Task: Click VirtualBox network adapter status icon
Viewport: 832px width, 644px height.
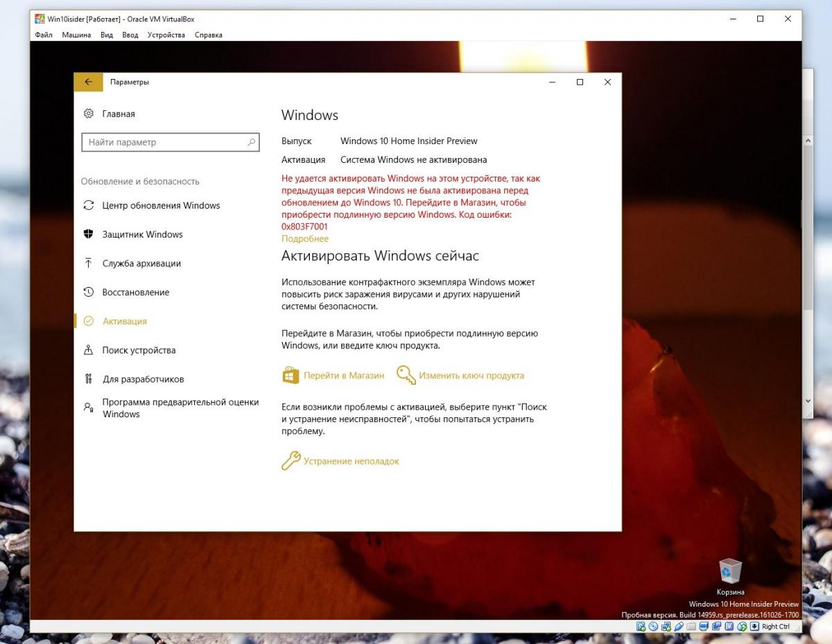Action: tap(666, 627)
